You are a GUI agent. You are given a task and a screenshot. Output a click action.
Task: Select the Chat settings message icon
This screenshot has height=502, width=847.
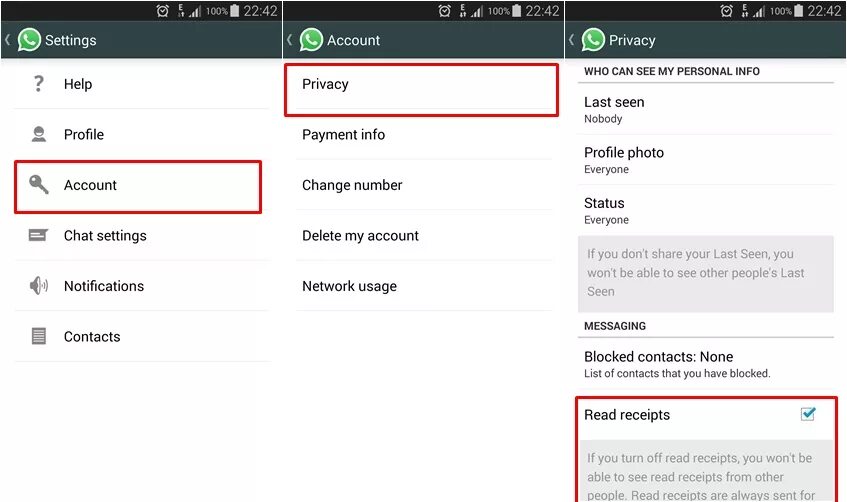[38, 235]
